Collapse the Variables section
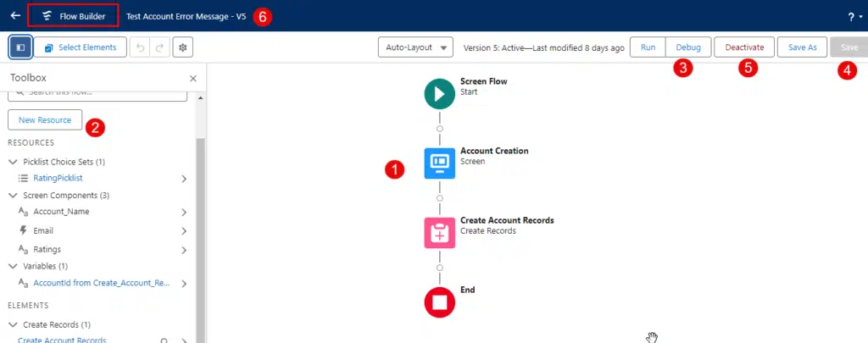Viewport: 868px width, 343px height. pyautogui.click(x=14, y=266)
